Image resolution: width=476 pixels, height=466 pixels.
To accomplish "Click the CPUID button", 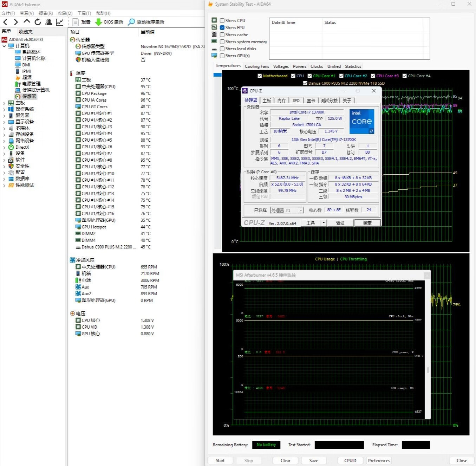I will click(350, 460).
